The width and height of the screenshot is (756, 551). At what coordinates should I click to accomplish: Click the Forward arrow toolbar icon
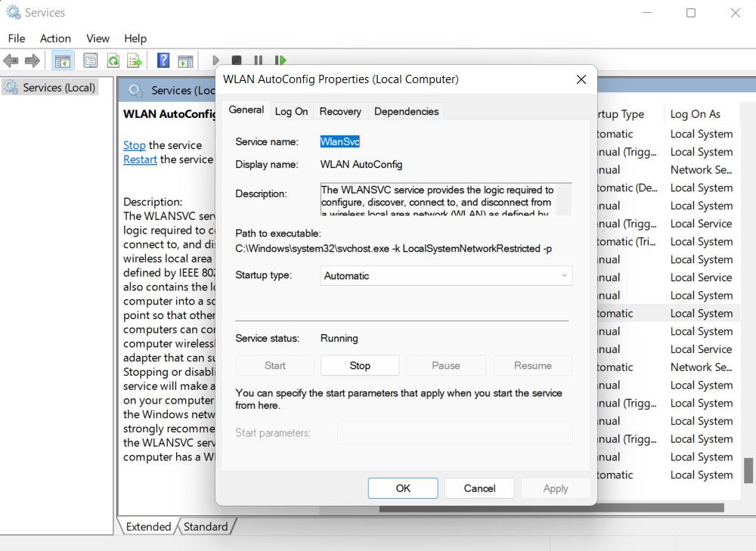pyautogui.click(x=33, y=60)
